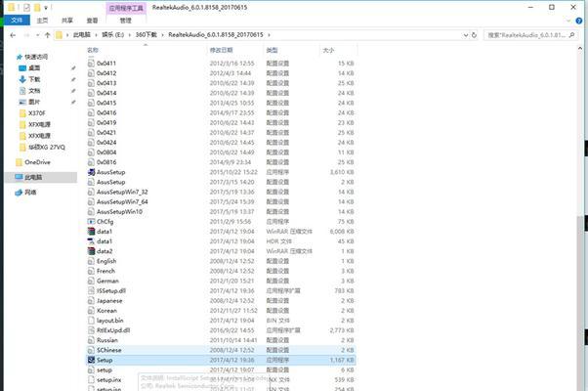Screen dimensions: 588x391
Task: Open the quick access toolbar customize dropdown
Action: [x=46, y=8]
